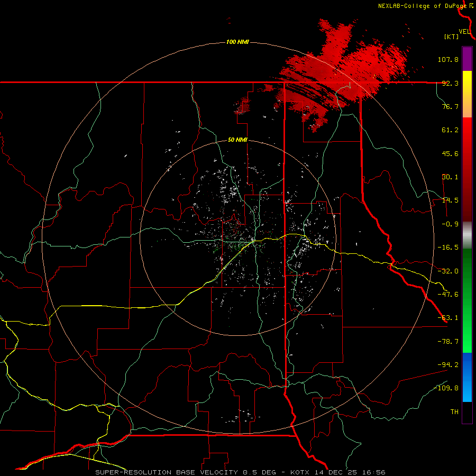Click the 14.5 legend value
Viewport: 476px width, 476px height.
[450, 200]
